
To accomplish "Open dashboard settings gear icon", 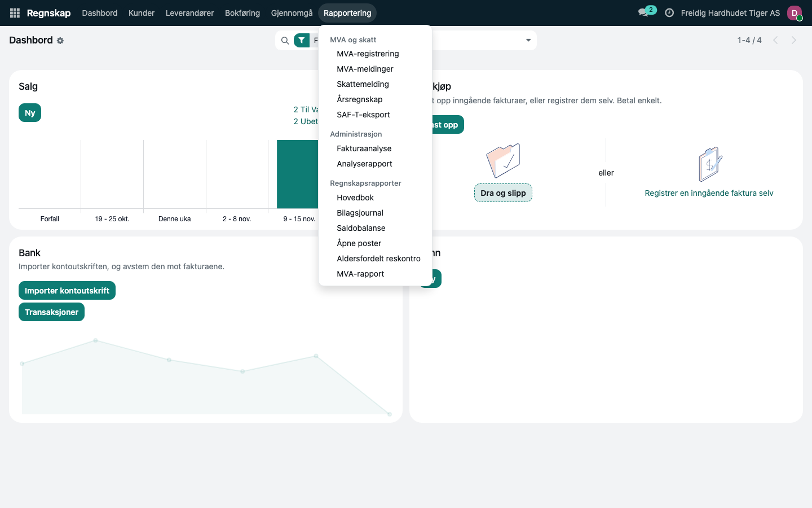I will pos(60,41).
